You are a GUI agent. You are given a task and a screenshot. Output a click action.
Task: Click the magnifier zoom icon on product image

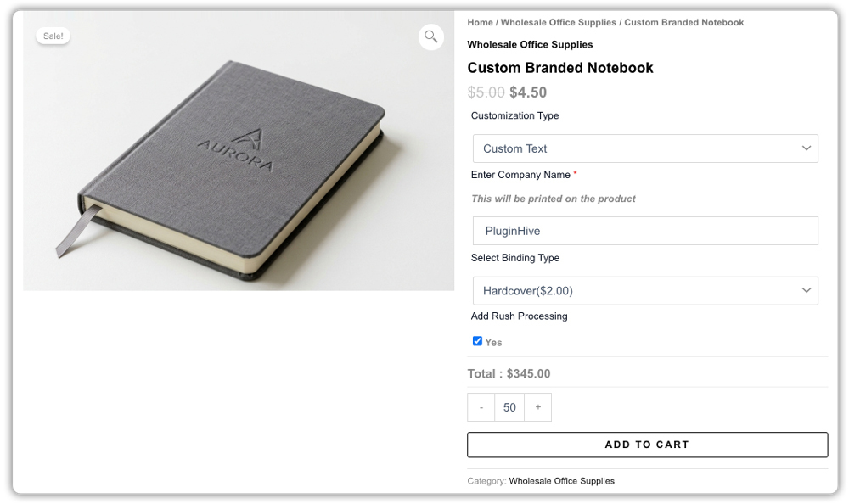[430, 36]
